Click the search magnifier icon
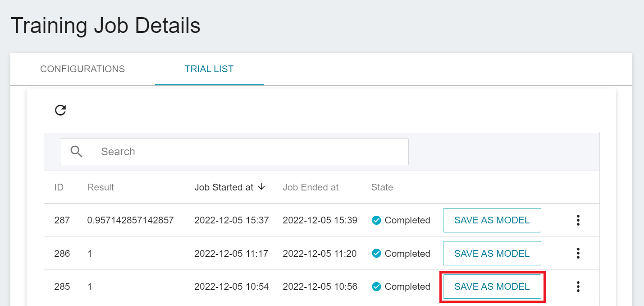Screen dimensions: 644x306 77,152
